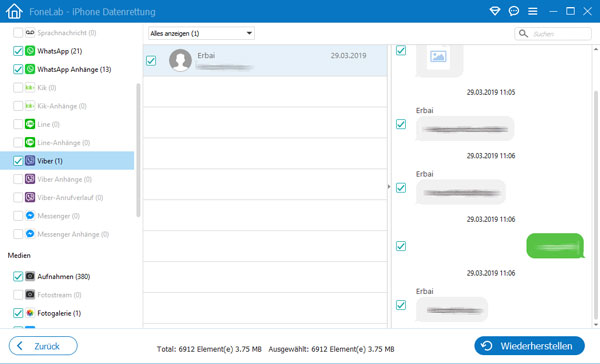Click the Line icon
Viewport: 600px width, 364px height.
pos(30,124)
